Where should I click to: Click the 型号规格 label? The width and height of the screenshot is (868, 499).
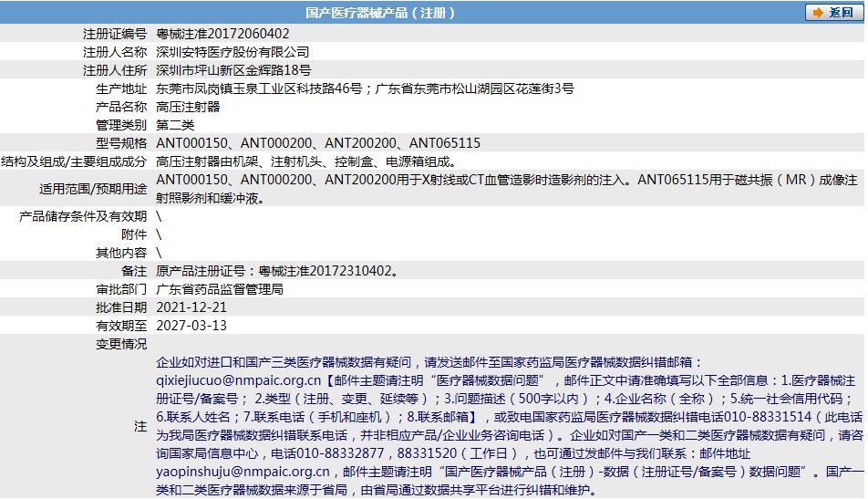click(x=121, y=143)
